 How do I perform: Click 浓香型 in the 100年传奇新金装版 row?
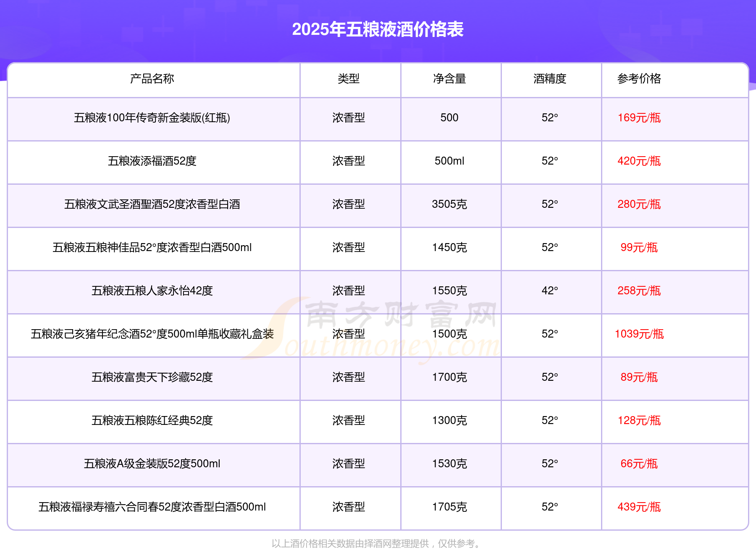(349, 118)
